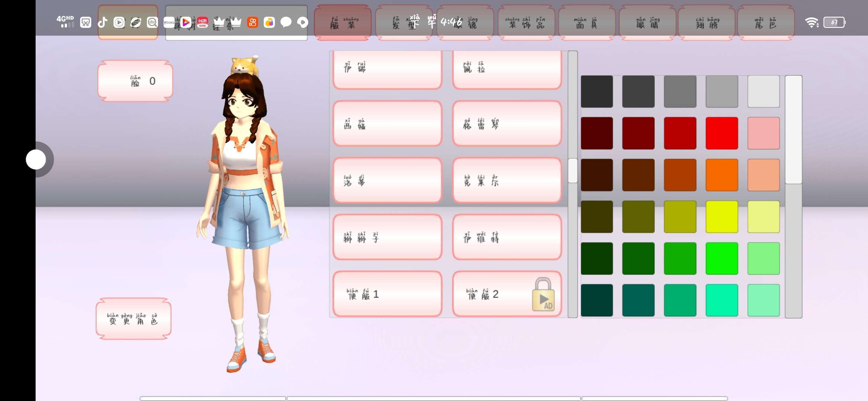Tap the screenshot scissors status icon
The width and height of the screenshot is (868, 401).
point(86,23)
